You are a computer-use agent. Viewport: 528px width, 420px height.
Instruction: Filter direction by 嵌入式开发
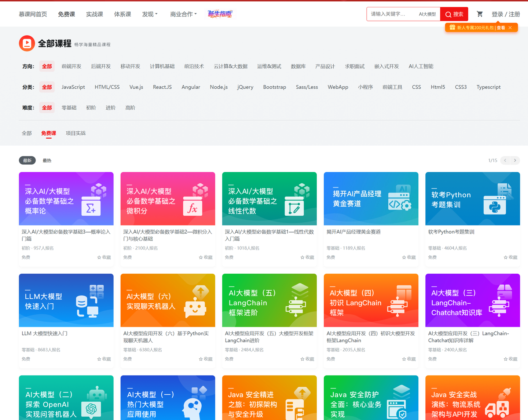(x=386, y=66)
